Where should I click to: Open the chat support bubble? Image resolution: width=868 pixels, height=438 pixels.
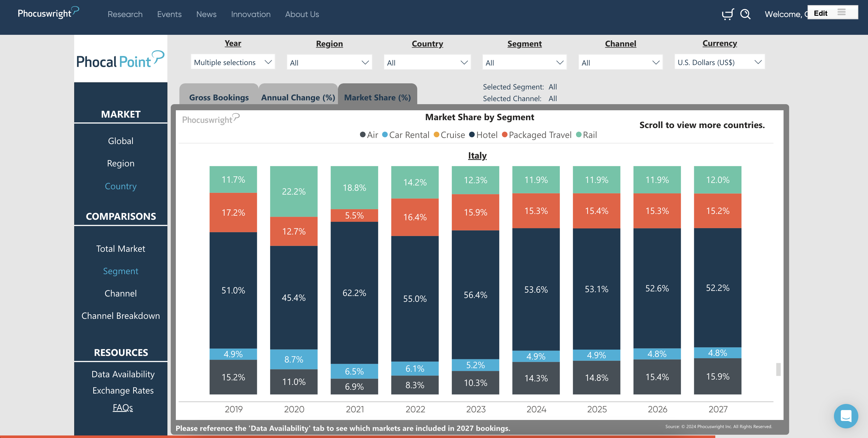click(847, 416)
